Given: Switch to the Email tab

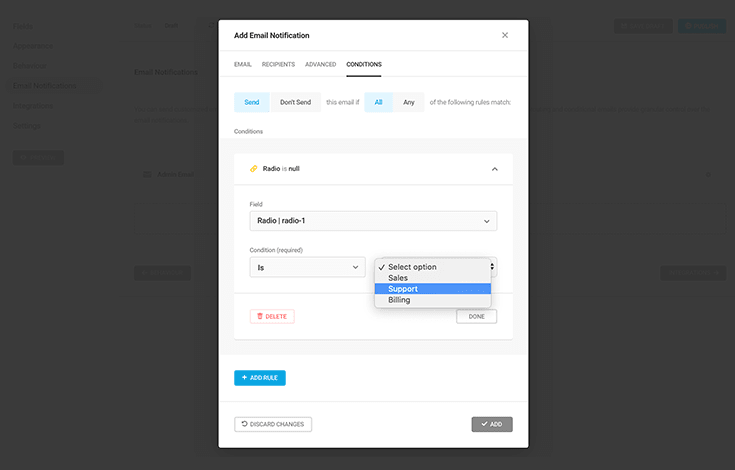Looking at the screenshot, I should (242, 64).
